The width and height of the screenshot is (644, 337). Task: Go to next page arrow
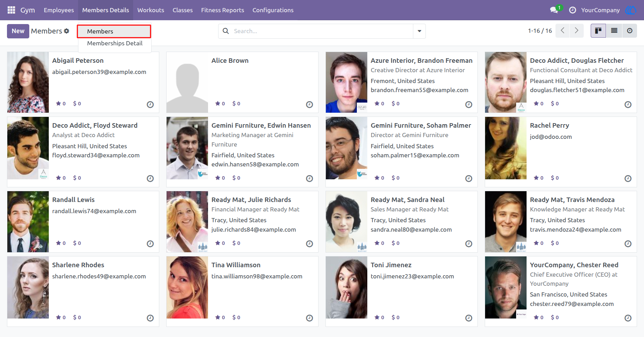576,31
